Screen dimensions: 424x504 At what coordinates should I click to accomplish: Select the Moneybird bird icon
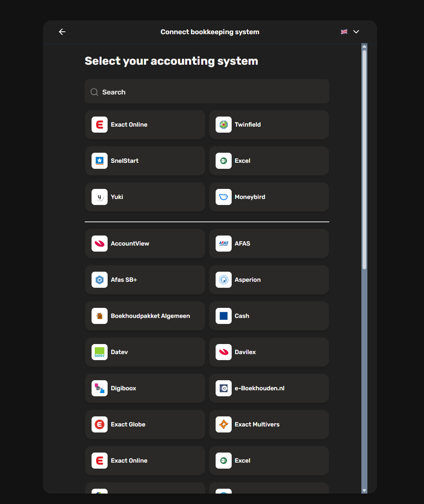point(224,197)
